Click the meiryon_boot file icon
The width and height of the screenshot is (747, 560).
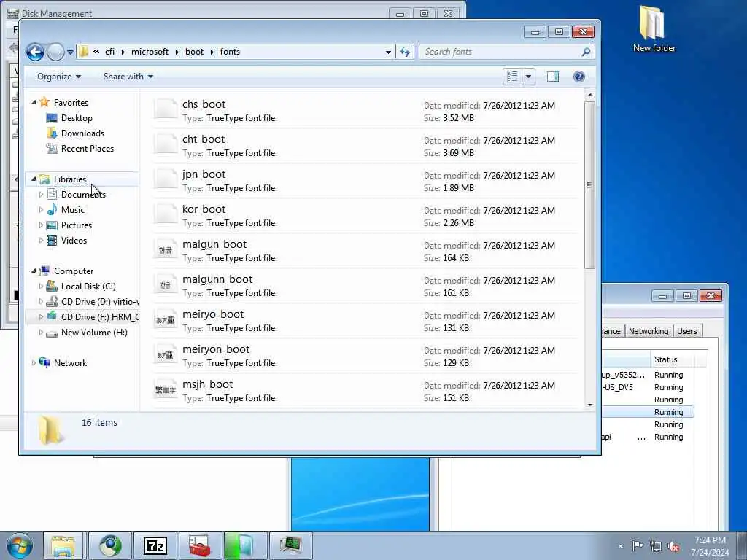[x=166, y=355]
